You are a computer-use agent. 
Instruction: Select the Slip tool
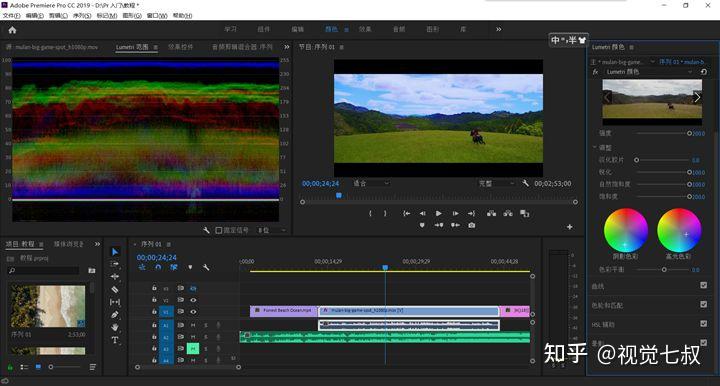115,302
